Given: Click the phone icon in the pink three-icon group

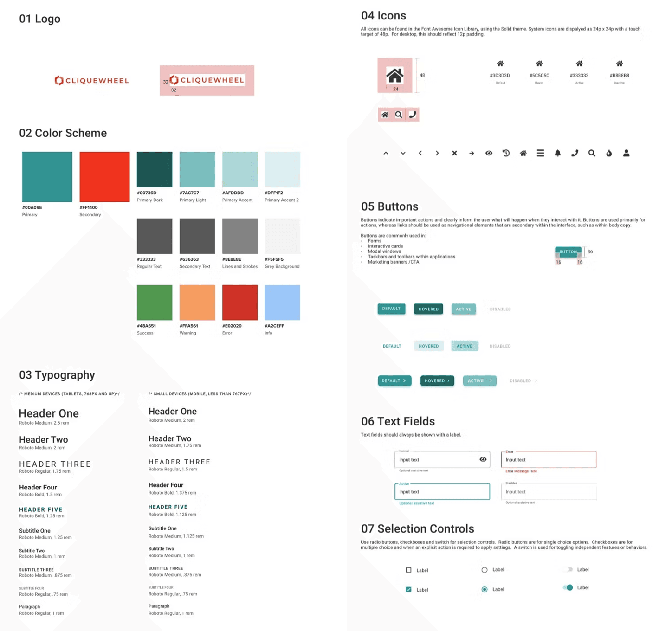Looking at the screenshot, I should (x=413, y=115).
